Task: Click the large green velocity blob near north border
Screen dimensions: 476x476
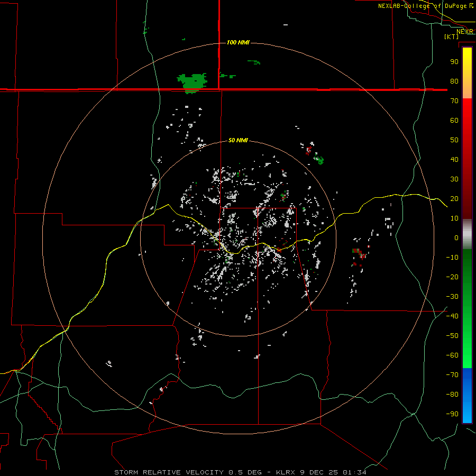Action: (192, 83)
